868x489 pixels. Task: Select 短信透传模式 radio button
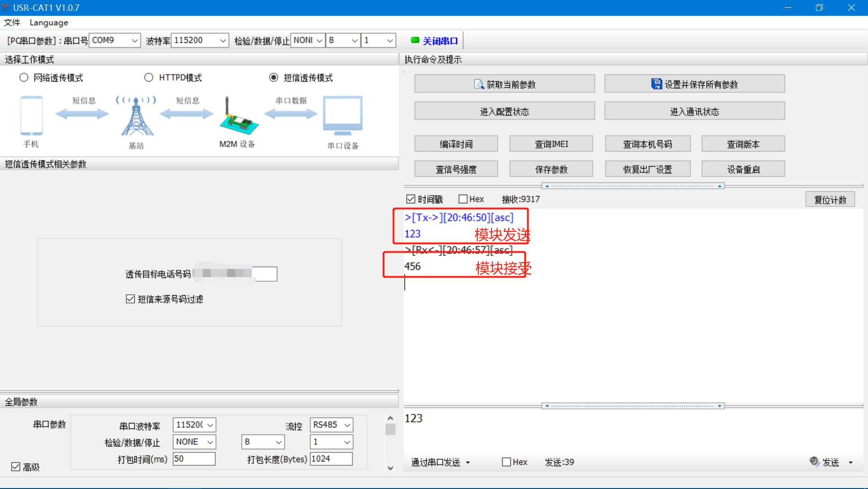[x=273, y=77]
